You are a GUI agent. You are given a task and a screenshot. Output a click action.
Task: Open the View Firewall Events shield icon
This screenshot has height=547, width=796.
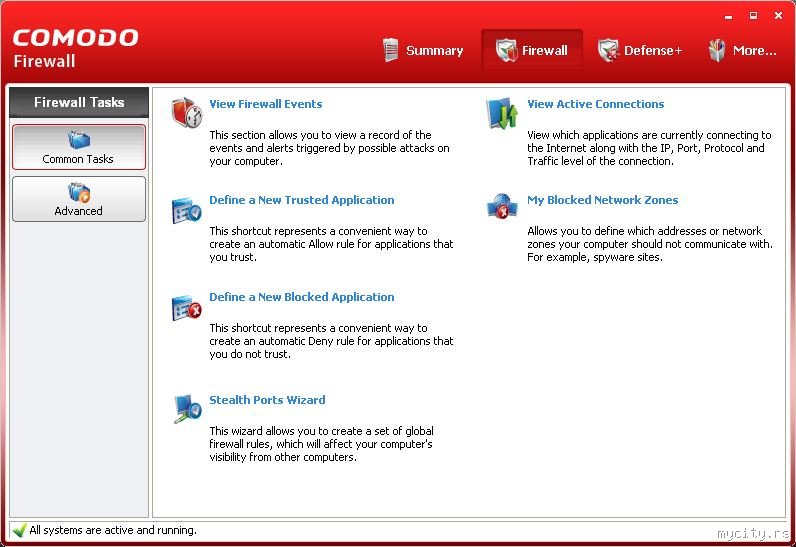tap(187, 112)
